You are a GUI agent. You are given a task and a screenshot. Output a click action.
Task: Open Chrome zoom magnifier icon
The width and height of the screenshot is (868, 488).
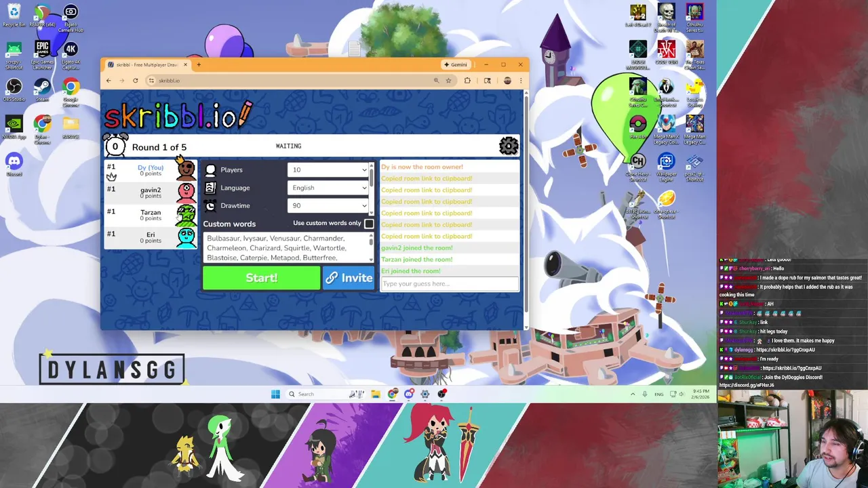click(436, 81)
